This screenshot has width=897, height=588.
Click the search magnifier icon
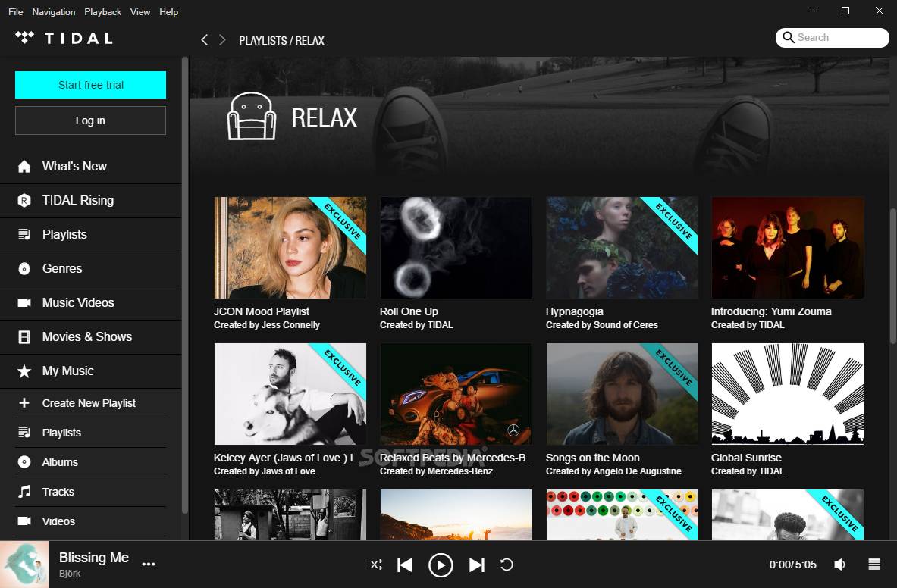coord(789,37)
